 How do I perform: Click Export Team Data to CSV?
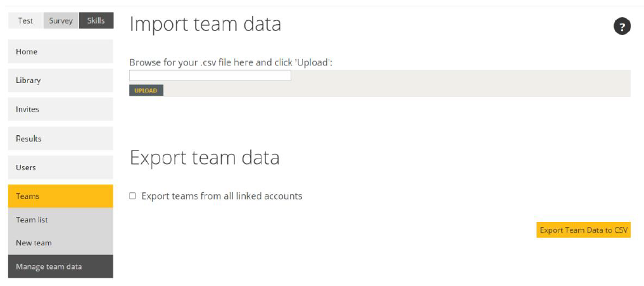point(583,230)
